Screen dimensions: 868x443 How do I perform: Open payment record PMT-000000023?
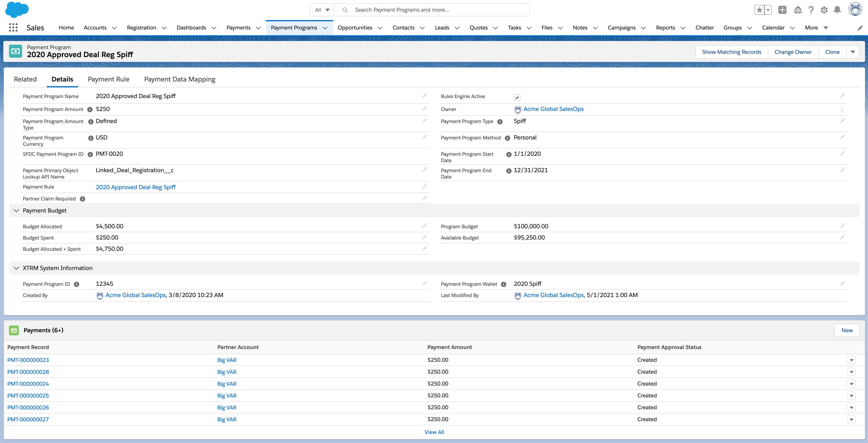point(28,360)
